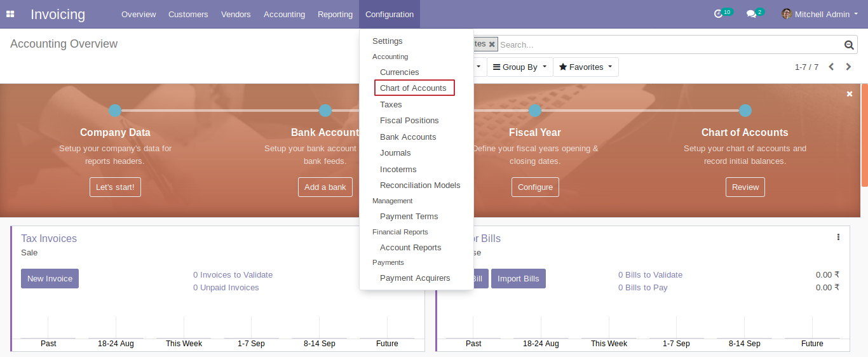Open the Reporting menu

pyautogui.click(x=335, y=14)
